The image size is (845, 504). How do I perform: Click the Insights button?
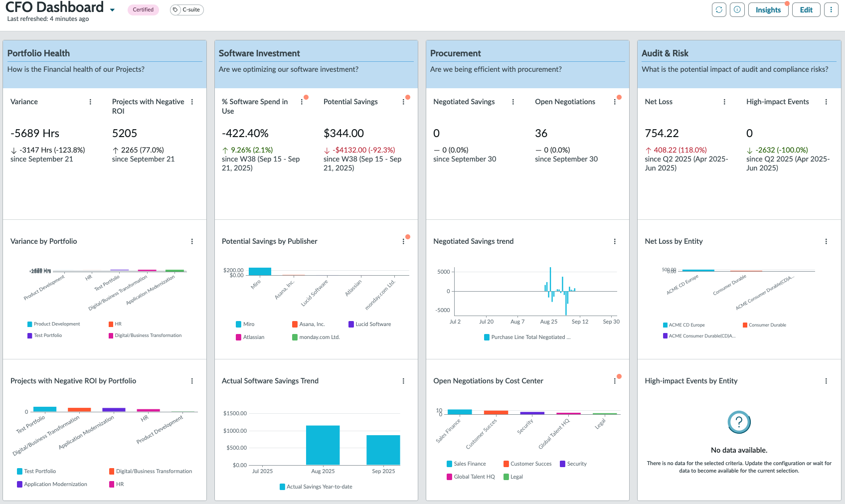(768, 9)
